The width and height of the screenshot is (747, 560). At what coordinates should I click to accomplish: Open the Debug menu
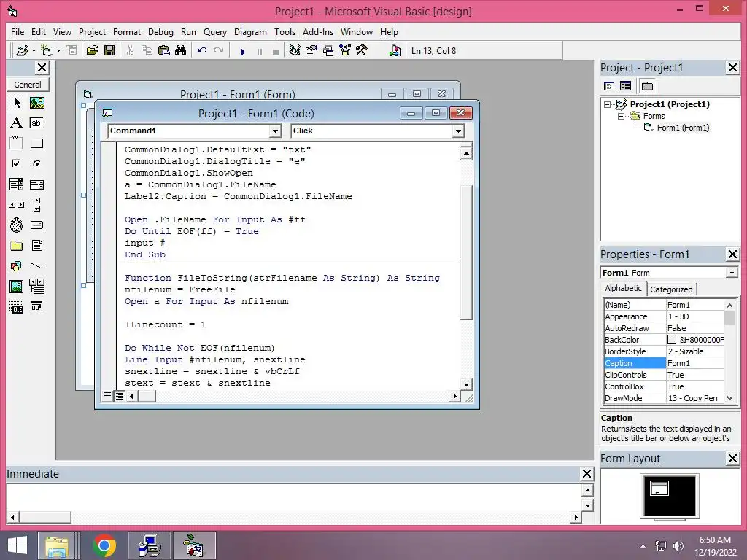(160, 32)
